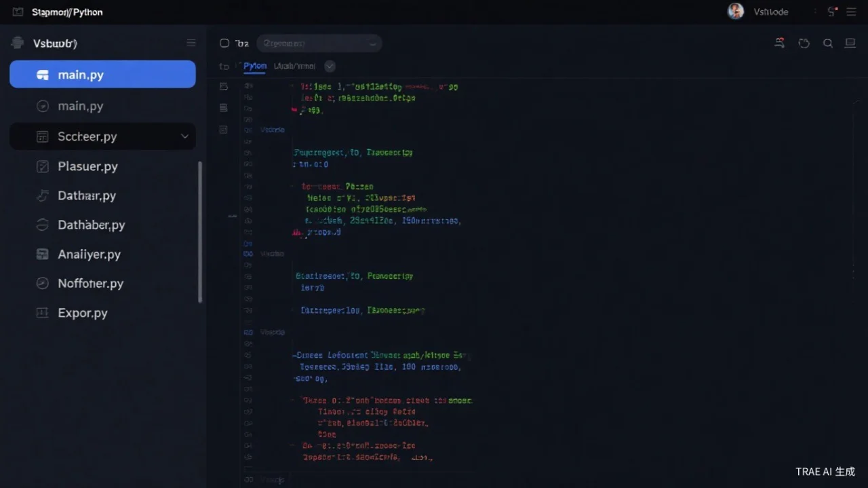Click the sidebar header logo icon
Viewport: 868px width, 488px height.
[x=18, y=43]
